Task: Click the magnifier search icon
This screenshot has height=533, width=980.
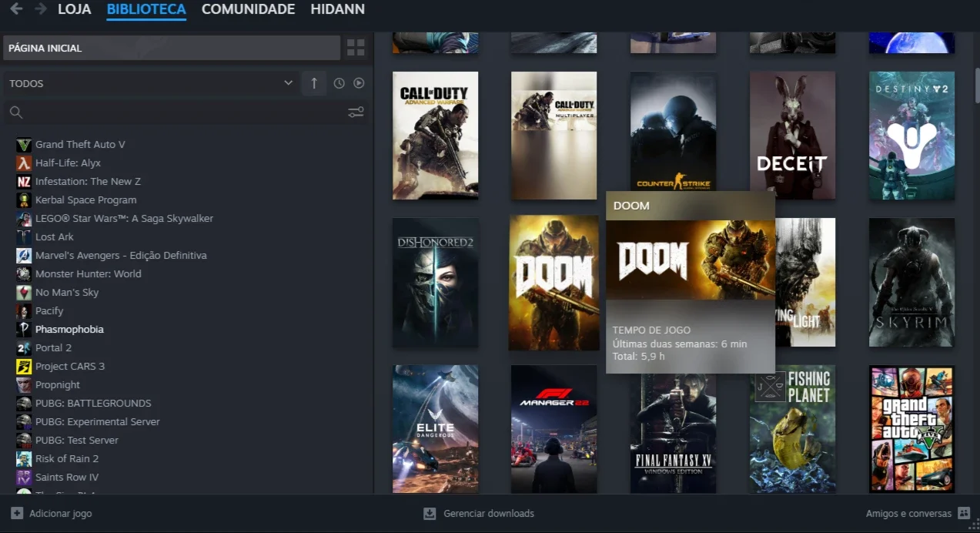Action: [15, 112]
